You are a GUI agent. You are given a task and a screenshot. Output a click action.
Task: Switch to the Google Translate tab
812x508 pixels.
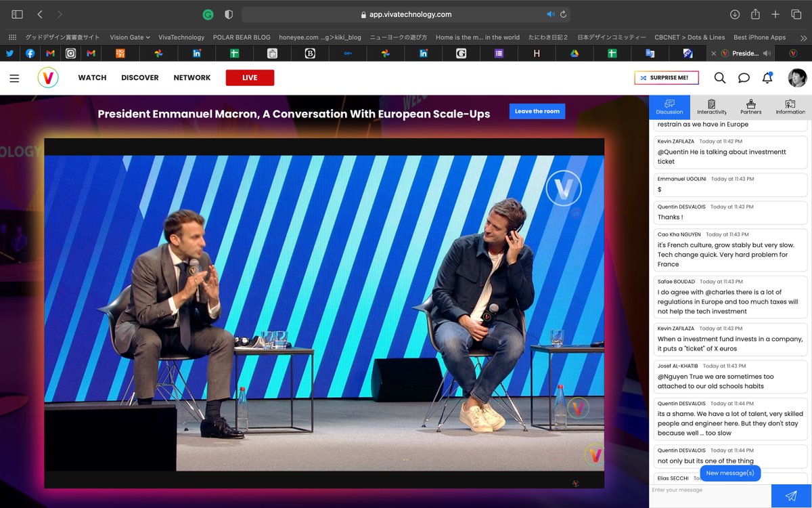coord(650,53)
